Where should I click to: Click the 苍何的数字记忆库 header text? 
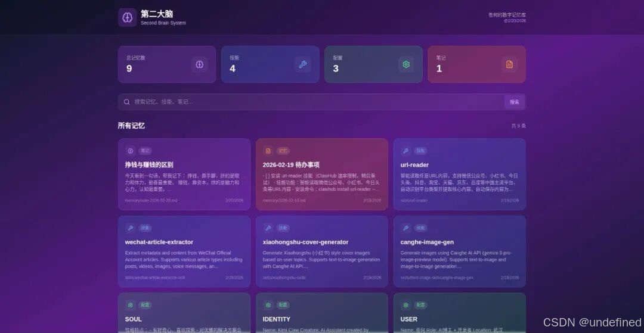(x=507, y=15)
